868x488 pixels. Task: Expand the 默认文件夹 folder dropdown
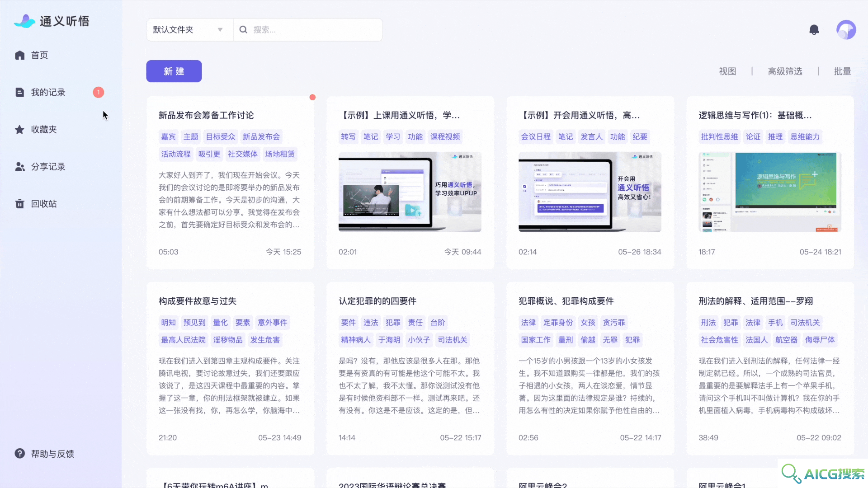(190, 30)
